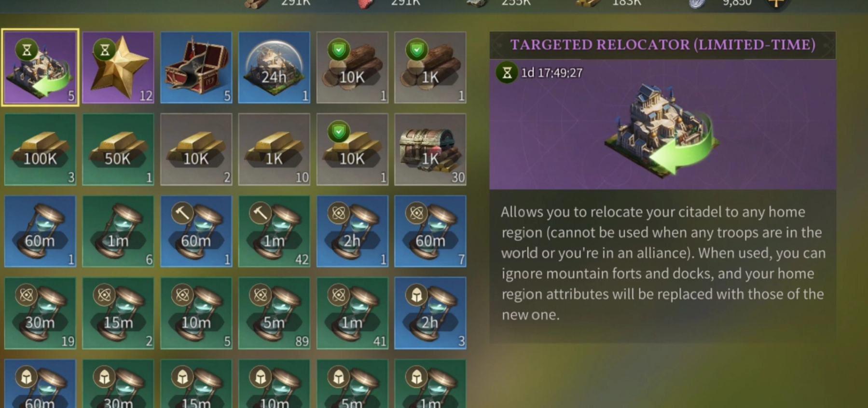This screenshot has height=408, width=868.
Task: Open the red treasure chest item
Action: tap(196, 68)
